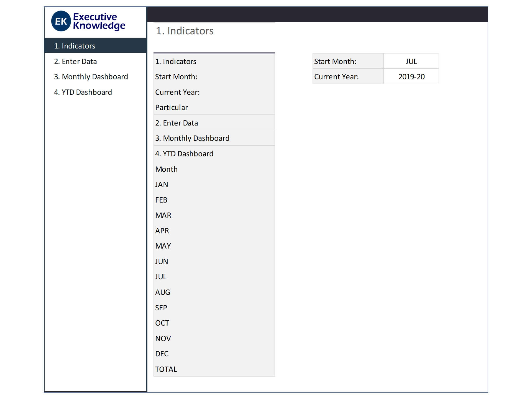Select 2019-20 Current Year value cell
Viewport: 532px width, 399px height.
pos(411,77)
